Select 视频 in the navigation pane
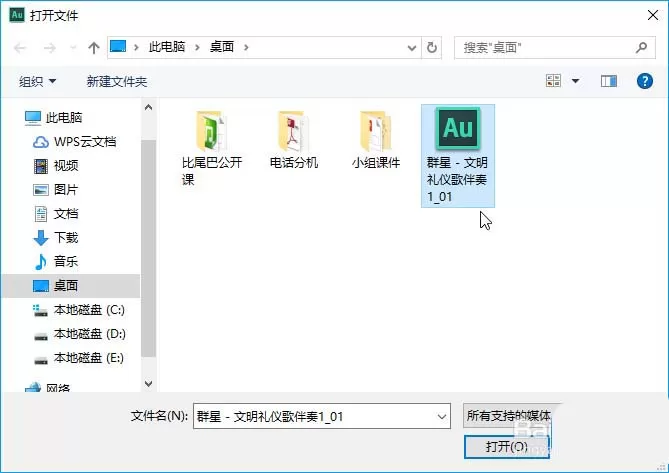Image resolution: width=669 pixels, height=473 pixels. point(56,165)
